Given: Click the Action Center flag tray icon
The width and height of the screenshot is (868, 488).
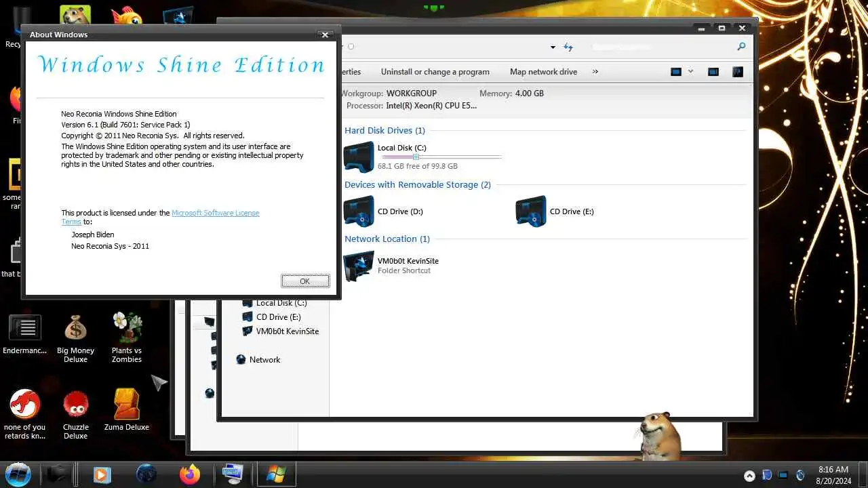Looking at the screenshot, I should click(x=767, y=475).
